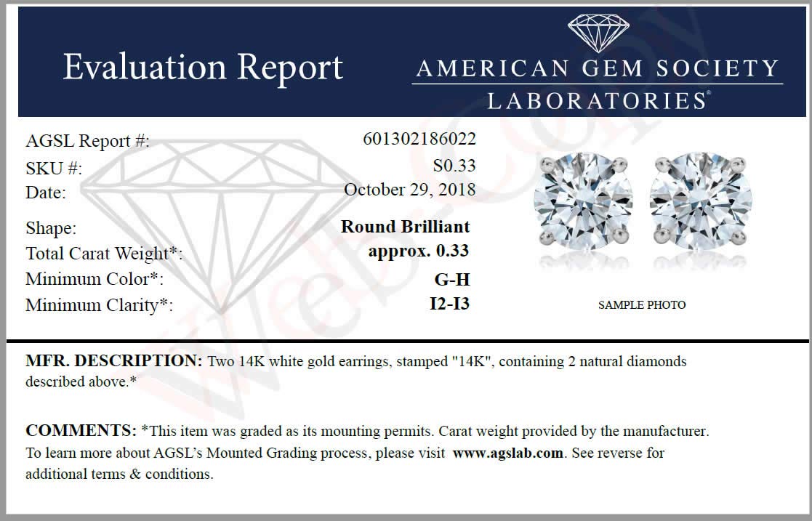812x521 pixels.
Task: Click the date October 29, 2018
Action: coord(409,190)
